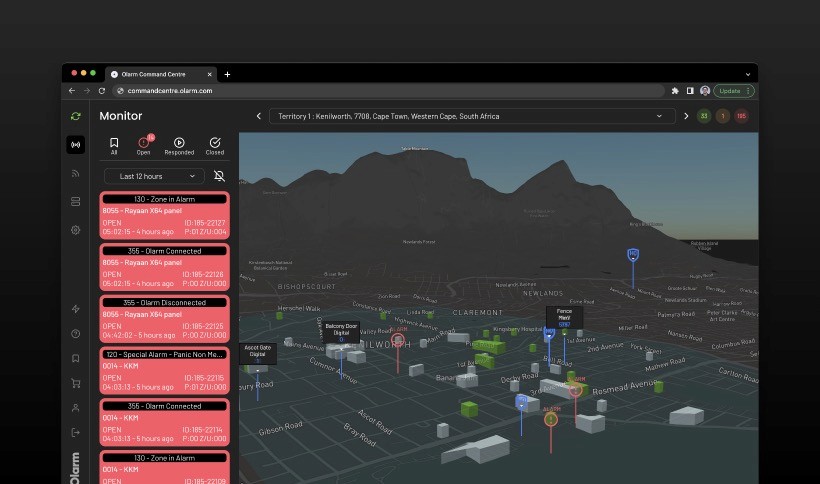Show Open events filter
This screenshot has width=820, height=484.
coord(143,146)
